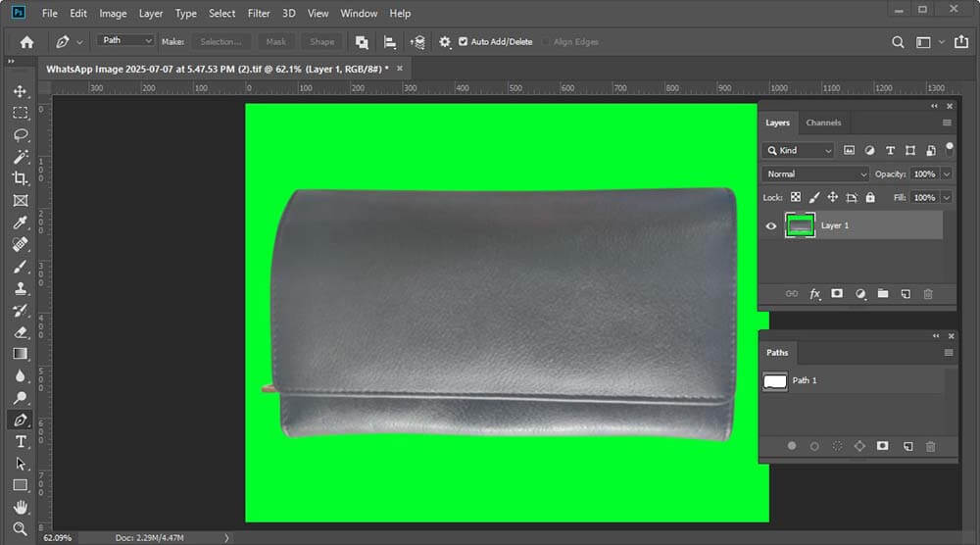980x545 pixels.
Task: Select the Rectangle shape tool
Action: pos(20,485)
